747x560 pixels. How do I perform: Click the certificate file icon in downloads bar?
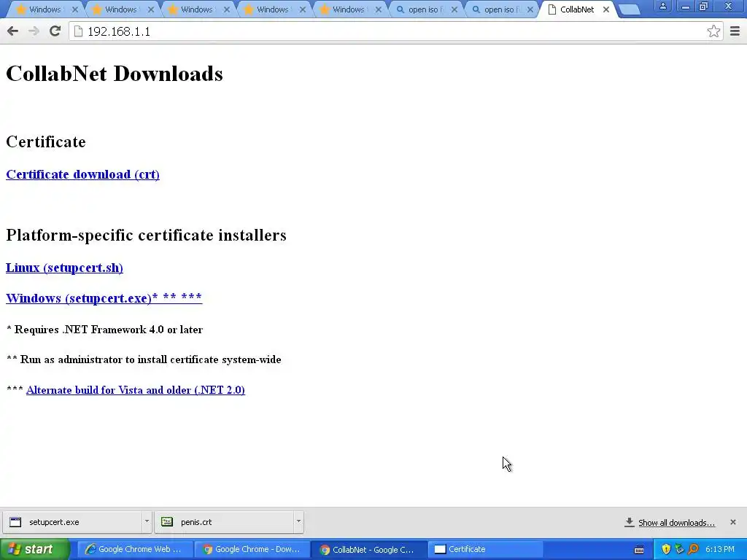tap(167, 522)
